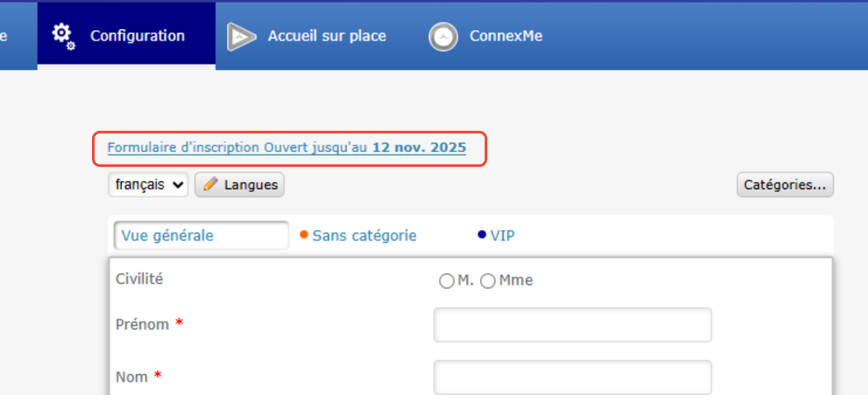This screenshot has width=868, height=395.
Task: Click the Langues button
Action: (240, 184)
